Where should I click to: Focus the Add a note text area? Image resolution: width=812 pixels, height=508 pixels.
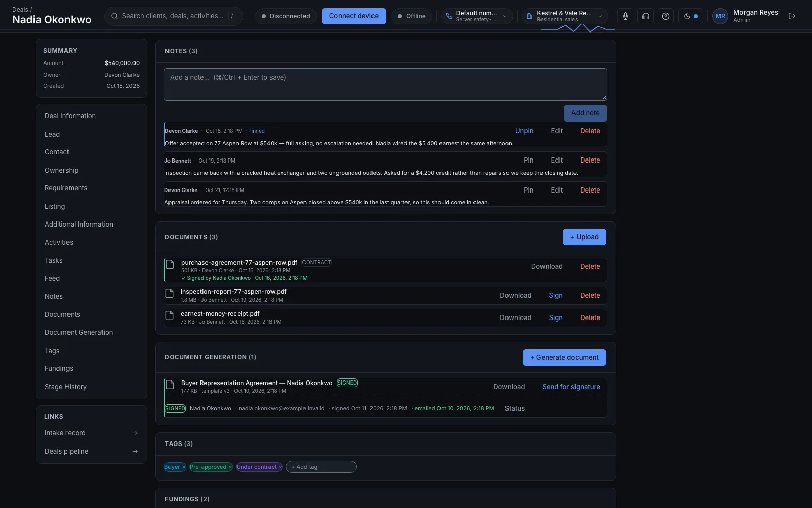[x=386, y=84]
